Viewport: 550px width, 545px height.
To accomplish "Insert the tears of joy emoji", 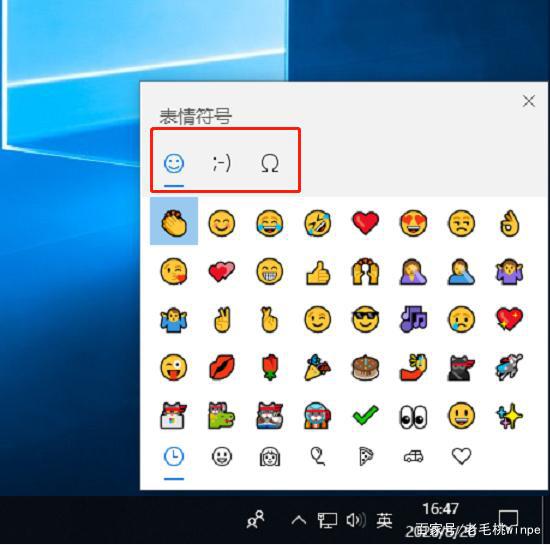I will [270, 223].
